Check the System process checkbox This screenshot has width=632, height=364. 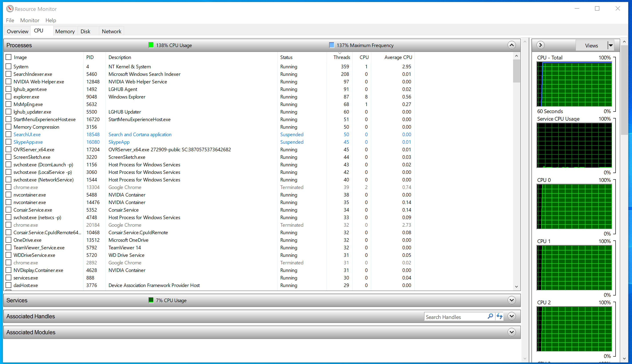[x=8, y=66]
